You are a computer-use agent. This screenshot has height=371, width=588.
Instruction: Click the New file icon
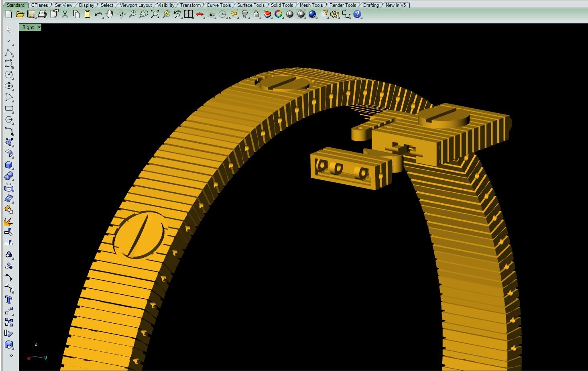tap(8, 14)
